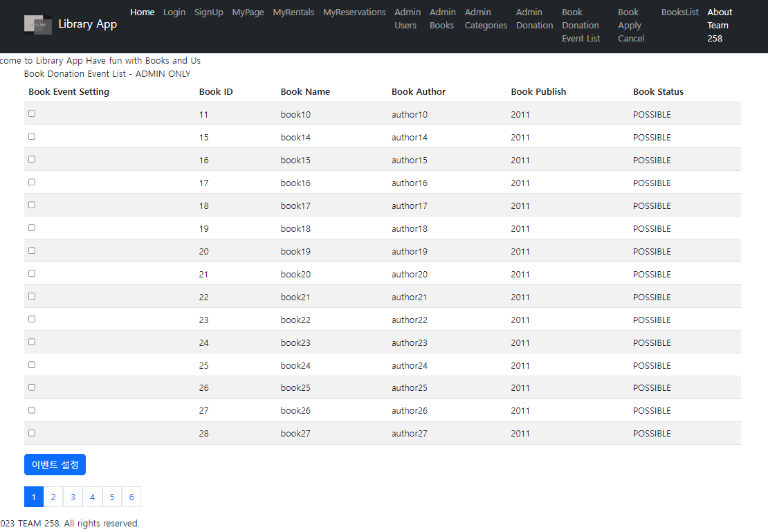Image resolution: width=768 pixels, height=532 pixels.
Task: Click the Book Donation Event List heading
Action: coord(107,73)
